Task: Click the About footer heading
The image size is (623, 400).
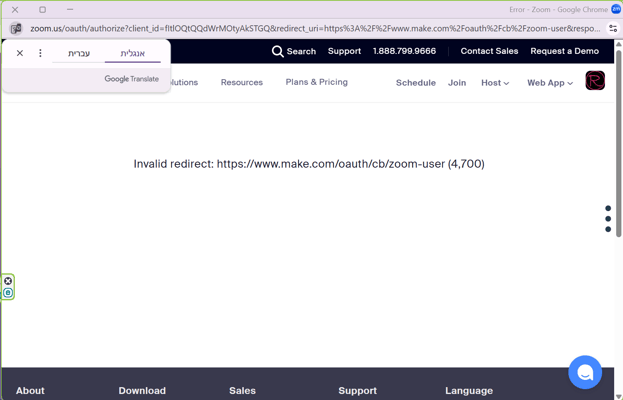Action: point(30,390)
